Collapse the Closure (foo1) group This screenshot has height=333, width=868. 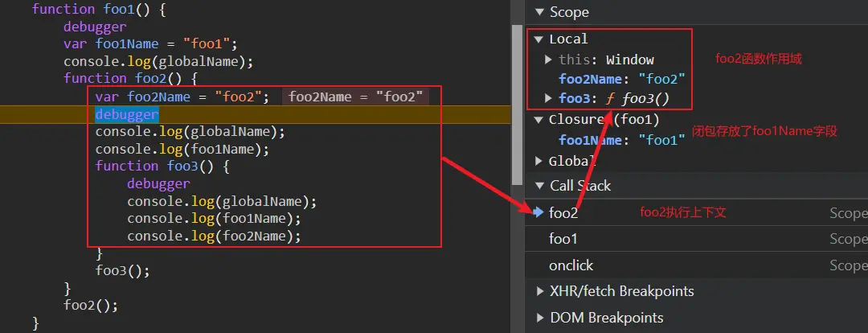[x=538, y=120]
